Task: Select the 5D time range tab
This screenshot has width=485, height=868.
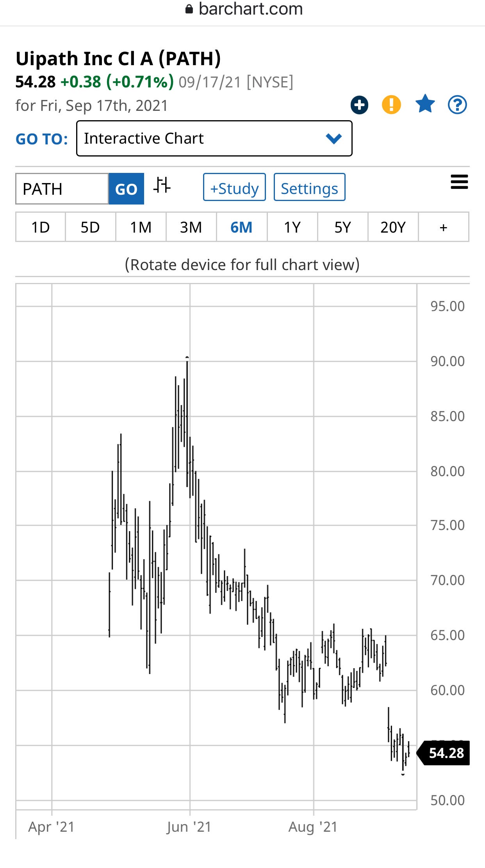Action: (90, 227)
